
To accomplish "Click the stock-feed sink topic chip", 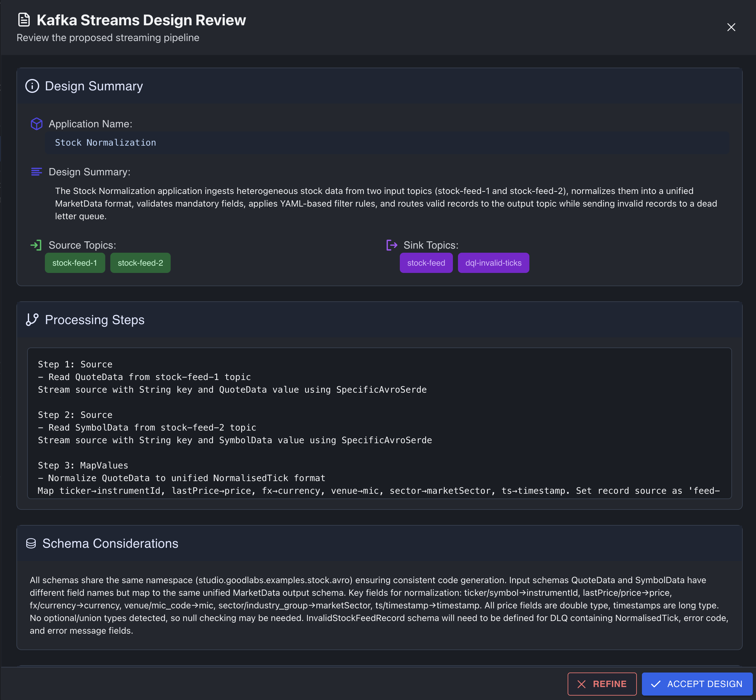I will (426, 263).
